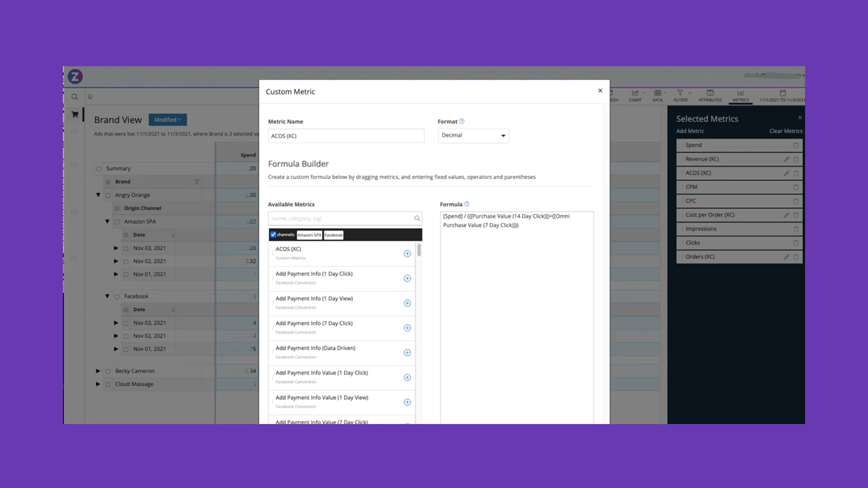Click the Metric Name input field
Viewport: 868px width, 488px height.
click(346, 136)
